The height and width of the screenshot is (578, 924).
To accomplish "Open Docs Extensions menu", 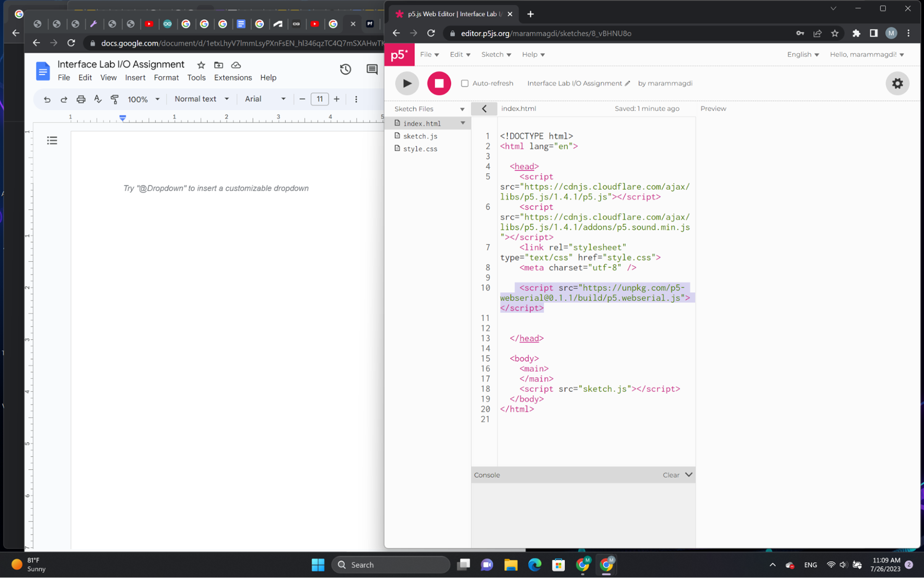I will [x=233, y=77].
